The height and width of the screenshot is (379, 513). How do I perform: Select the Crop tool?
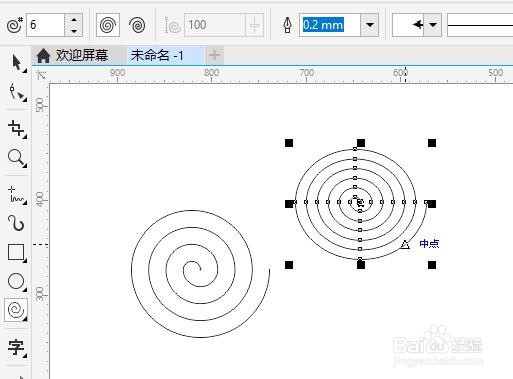coord(17,128)
